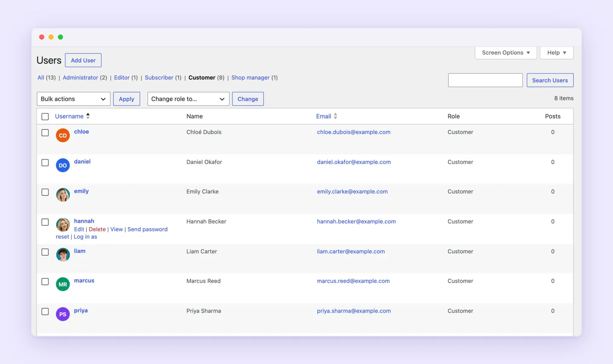Click the red window close button

point(42,37)
